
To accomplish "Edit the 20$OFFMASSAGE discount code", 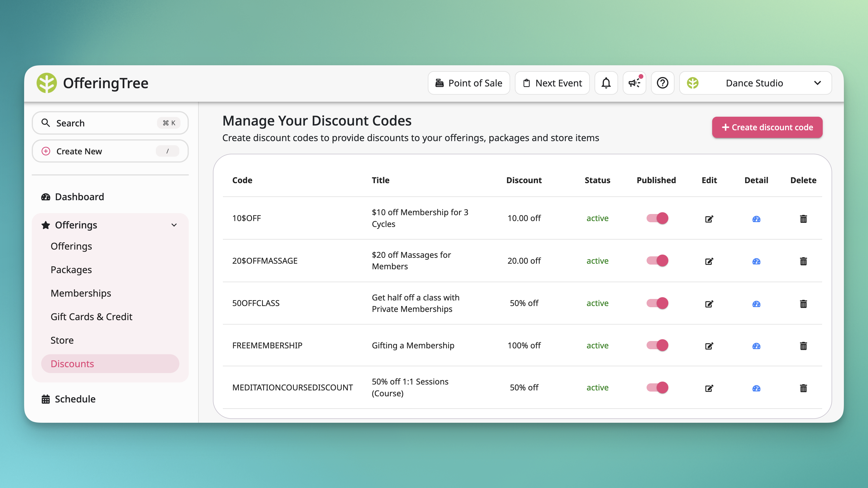I will tap(709, 261).
